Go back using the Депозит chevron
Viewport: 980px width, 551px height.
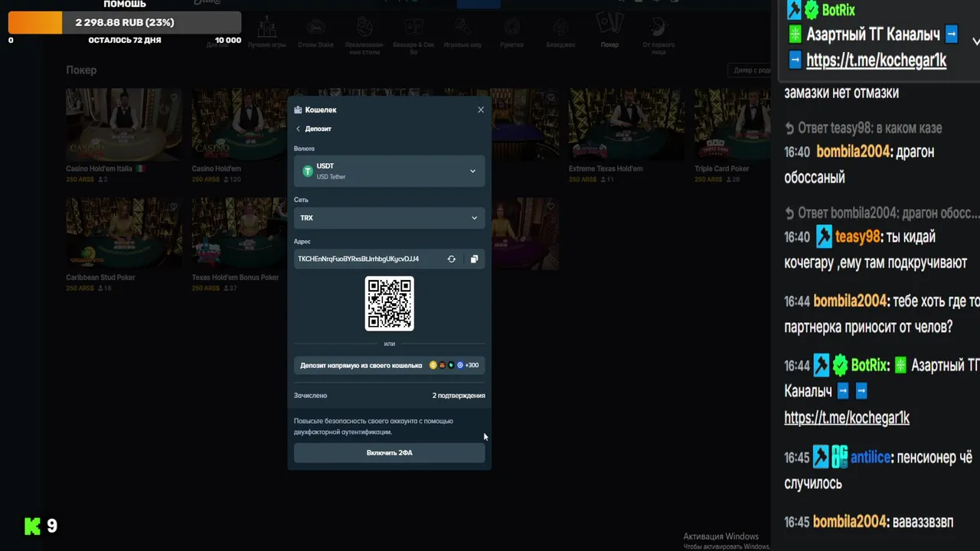coord(298,129)
